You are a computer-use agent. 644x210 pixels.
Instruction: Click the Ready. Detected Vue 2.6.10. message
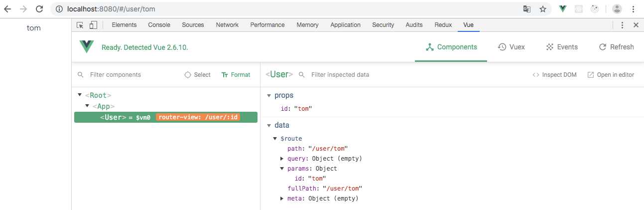pos(144,47)
